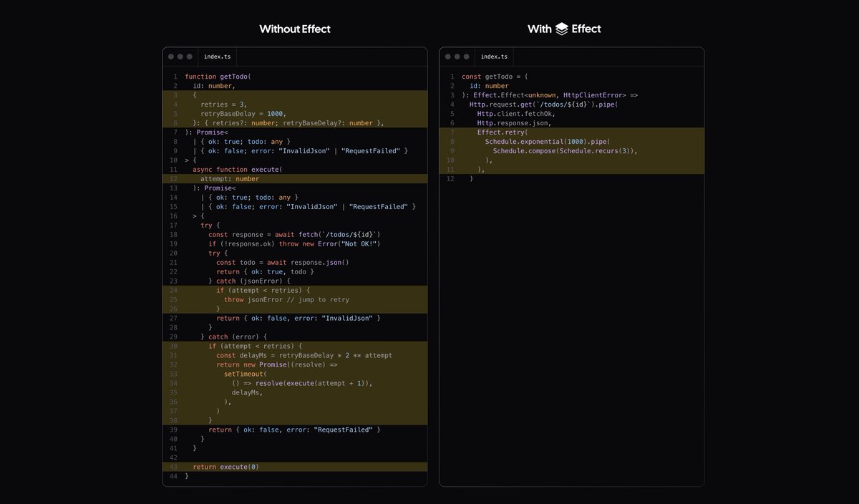Click "id: number," in the Without Effect editor
This screenshot has width=859, height=504.
point(213,86)
